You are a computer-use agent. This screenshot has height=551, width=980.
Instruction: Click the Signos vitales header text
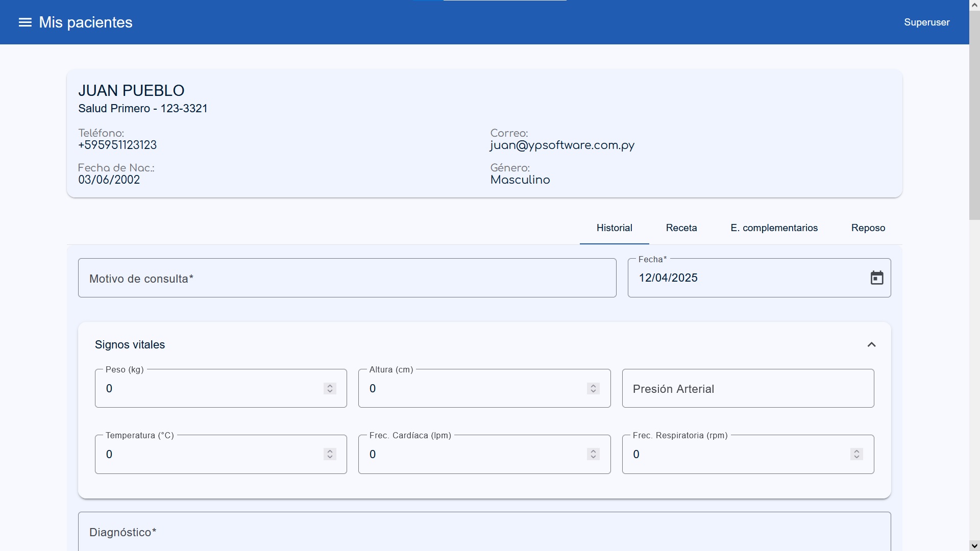(x=130, y=345)
